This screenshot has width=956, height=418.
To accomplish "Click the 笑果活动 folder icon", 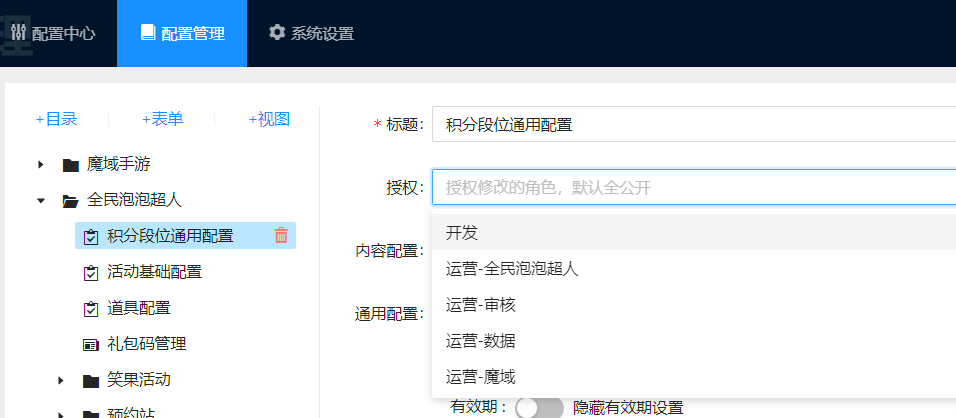I will tap(91, 381).
